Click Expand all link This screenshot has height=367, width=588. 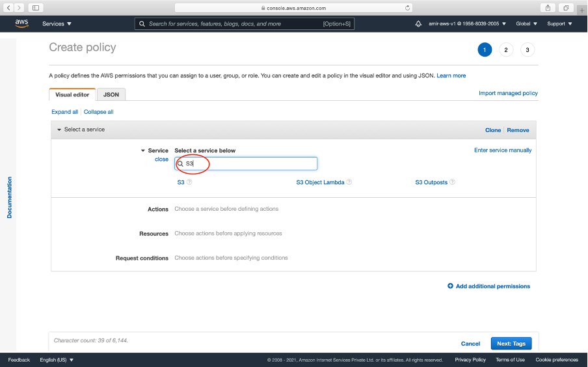64,112
